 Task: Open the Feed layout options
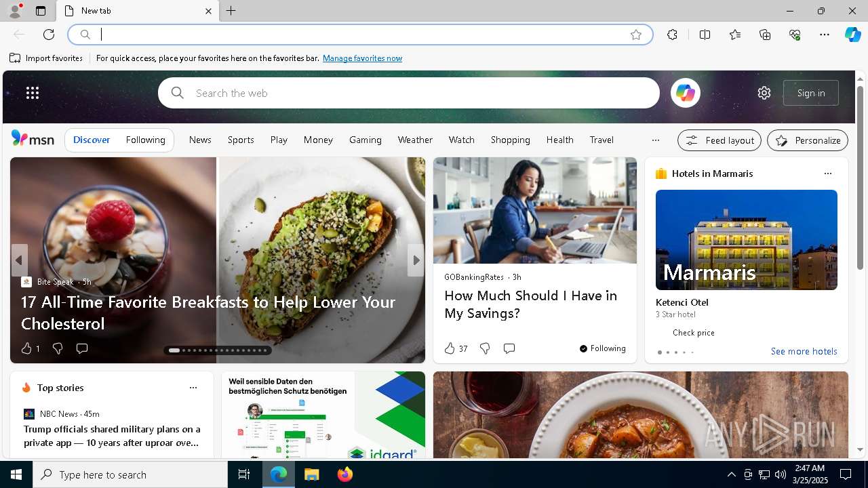pos(719,140)
